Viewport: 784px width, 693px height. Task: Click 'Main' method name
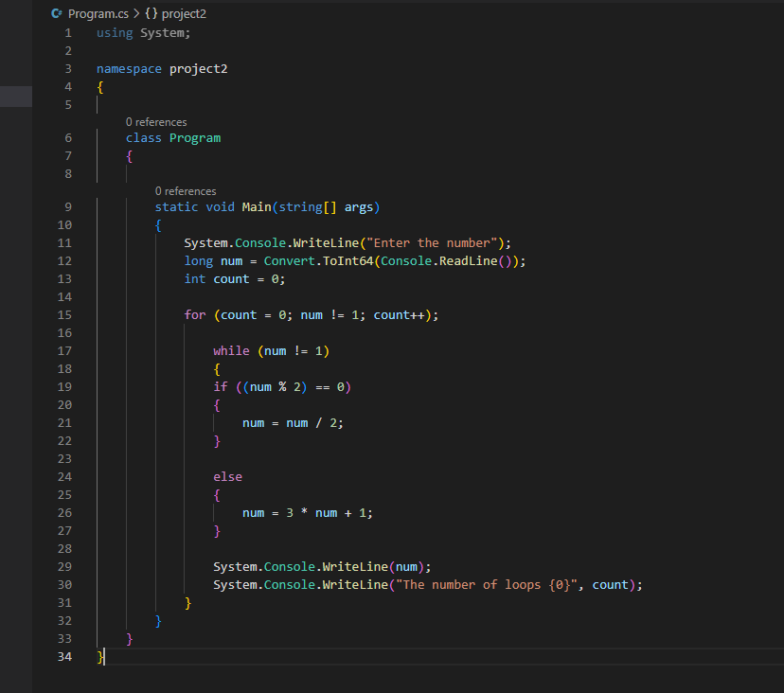pos(257,207)
